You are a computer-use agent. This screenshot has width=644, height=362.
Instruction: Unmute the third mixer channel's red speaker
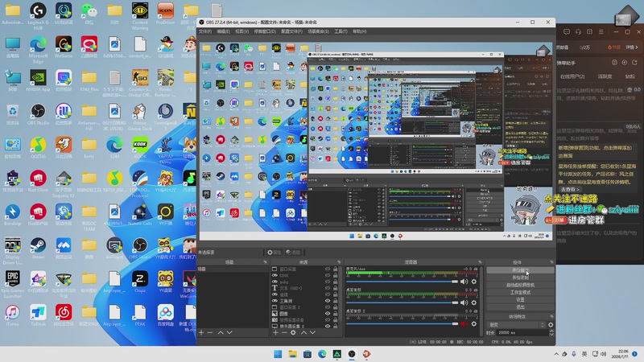464,323
